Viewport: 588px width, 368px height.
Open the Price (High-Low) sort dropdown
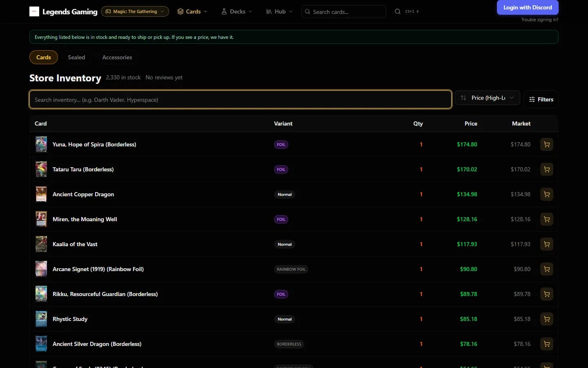[488, 98]
